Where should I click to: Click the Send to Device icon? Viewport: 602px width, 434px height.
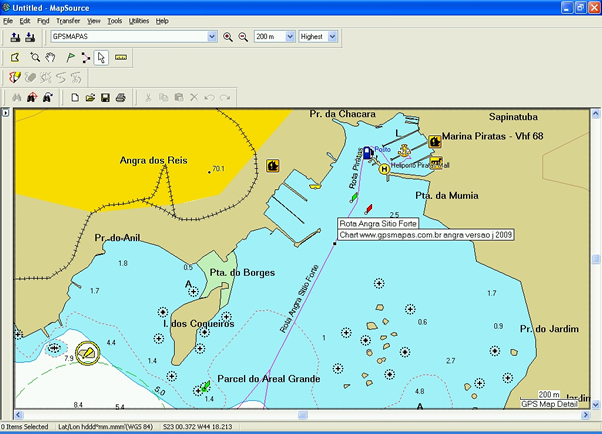15,37
